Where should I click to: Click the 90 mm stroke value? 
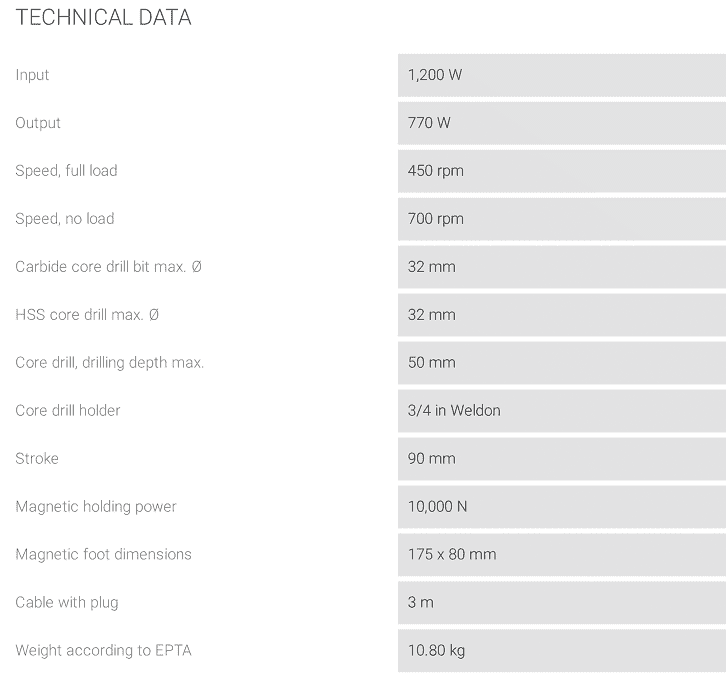(431, 459)
